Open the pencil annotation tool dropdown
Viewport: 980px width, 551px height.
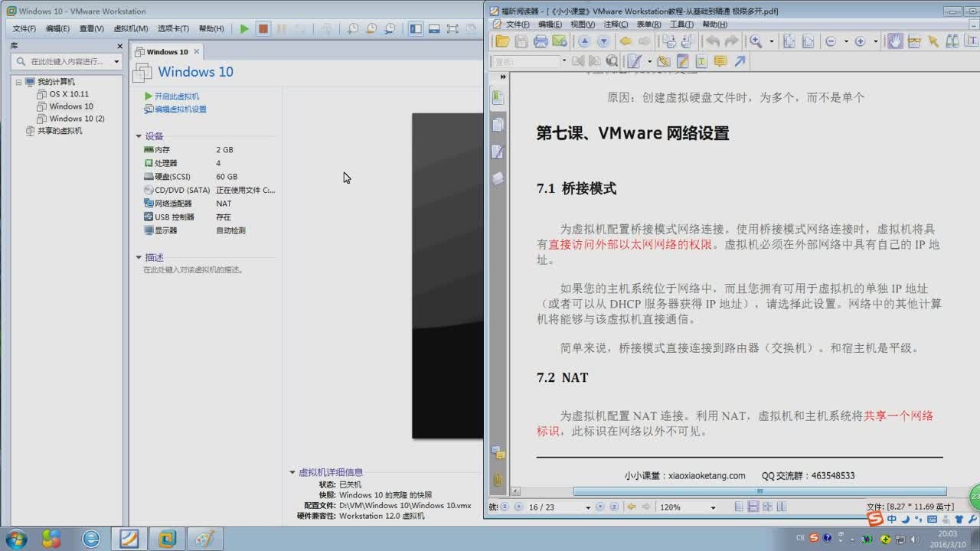click(649, 60)
